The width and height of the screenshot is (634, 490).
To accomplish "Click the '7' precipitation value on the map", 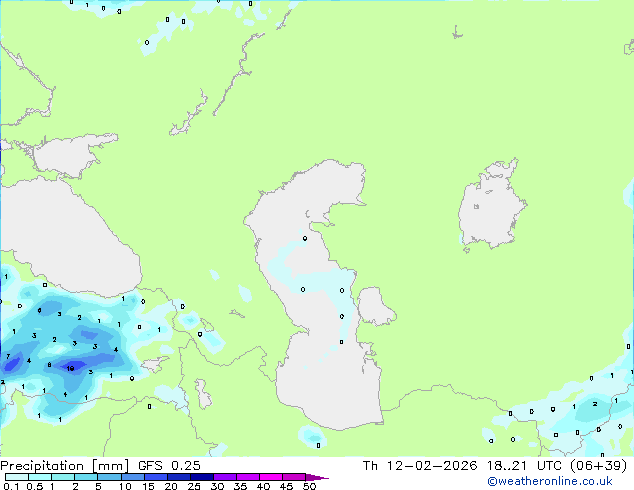I will point(8,356).
